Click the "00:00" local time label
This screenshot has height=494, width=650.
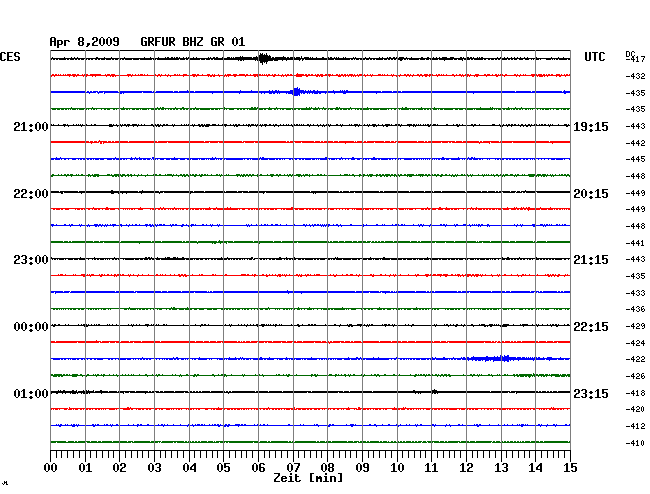(x=31, y=327)
